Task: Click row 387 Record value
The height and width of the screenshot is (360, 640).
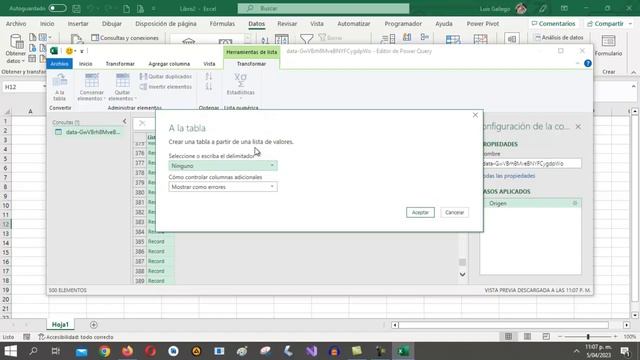Action: (156, 261)
